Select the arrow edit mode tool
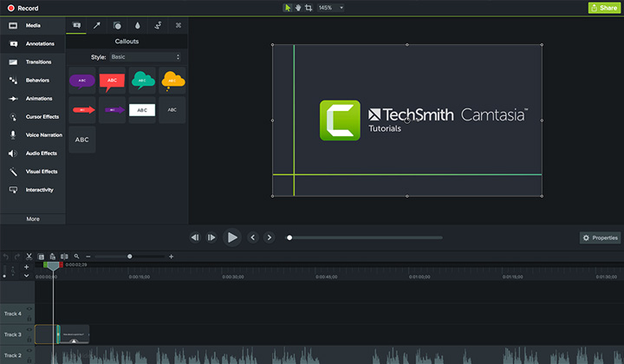Image resolution: width=624 pixels, height=364 pixels. [288, 8]
